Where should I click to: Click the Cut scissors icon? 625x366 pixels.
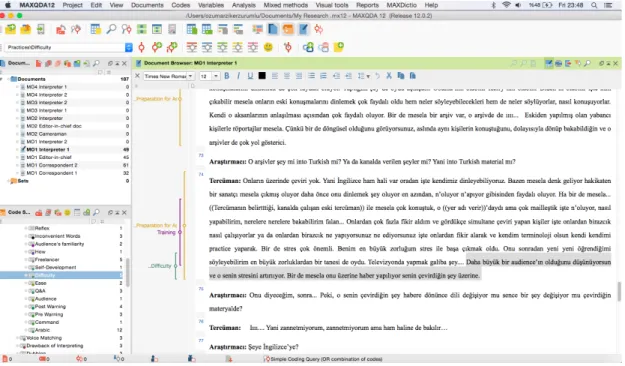pyautogui.click(x=389, y=76)
